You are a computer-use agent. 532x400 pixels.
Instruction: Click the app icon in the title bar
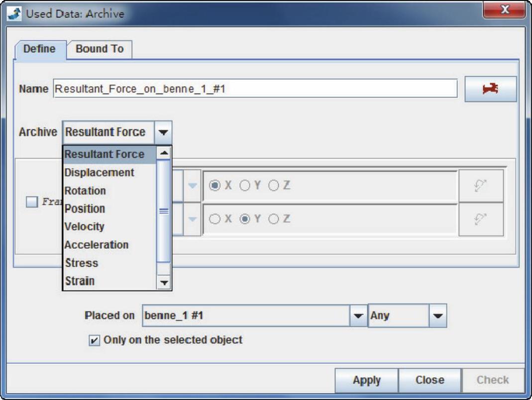click(15, 13)
